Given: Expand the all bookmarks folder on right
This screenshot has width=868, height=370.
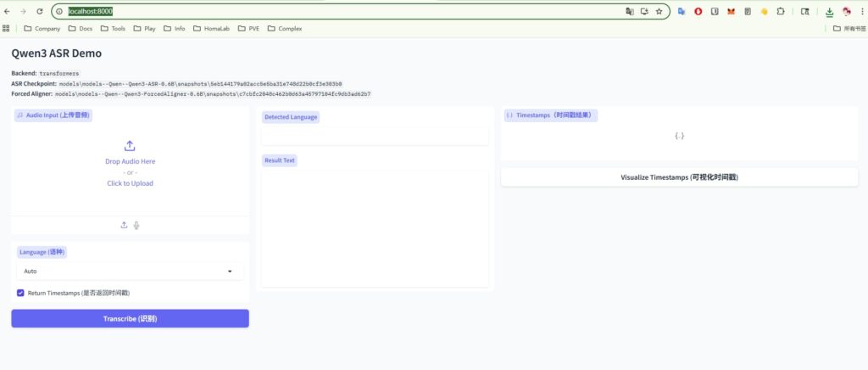Looking at the screenshot, I should (848, 28).
